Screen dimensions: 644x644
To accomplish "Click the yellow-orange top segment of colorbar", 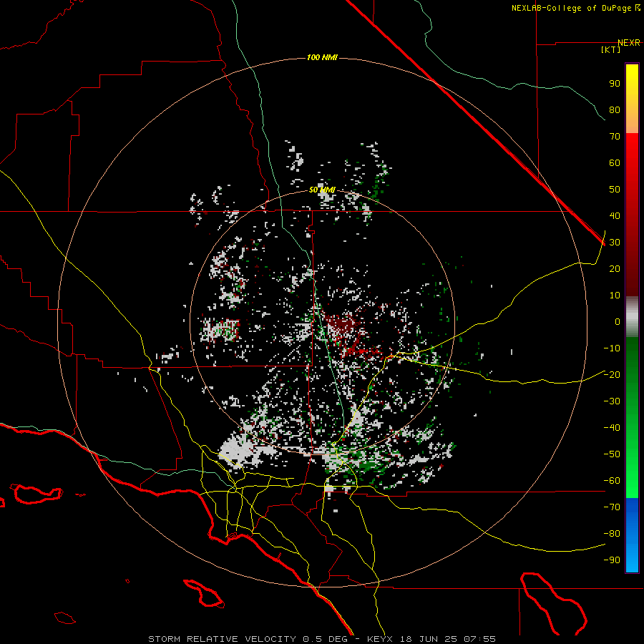I will (x=632, y=99).
